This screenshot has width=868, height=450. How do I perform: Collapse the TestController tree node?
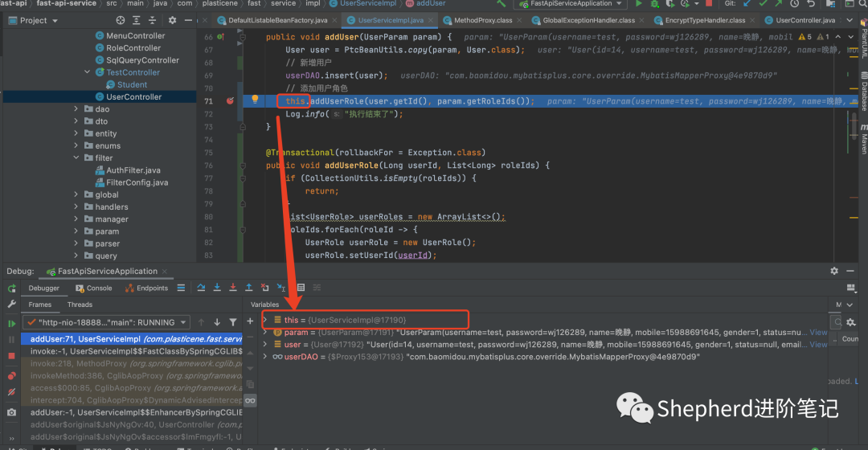point(88,72)
